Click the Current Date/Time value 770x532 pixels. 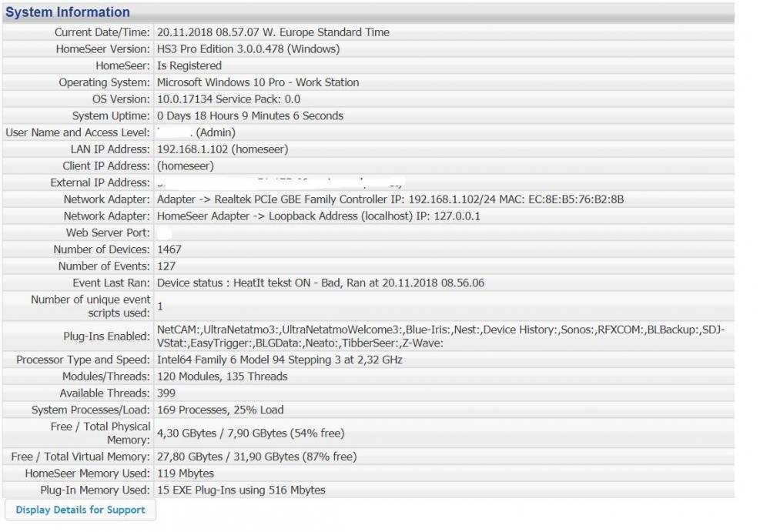pyautogui.click(x=273, y=32)
